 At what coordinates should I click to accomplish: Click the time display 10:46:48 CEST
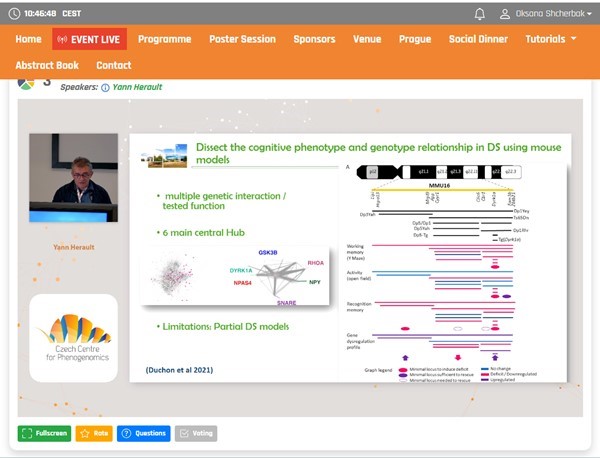pos(52,14)
